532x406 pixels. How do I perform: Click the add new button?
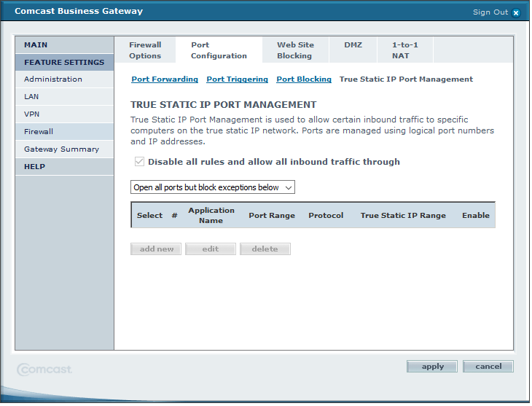157,250
